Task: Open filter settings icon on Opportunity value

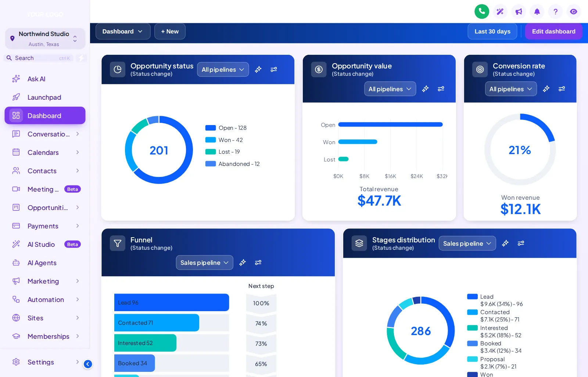Action: pyautogui.click(x=441, y=89)
